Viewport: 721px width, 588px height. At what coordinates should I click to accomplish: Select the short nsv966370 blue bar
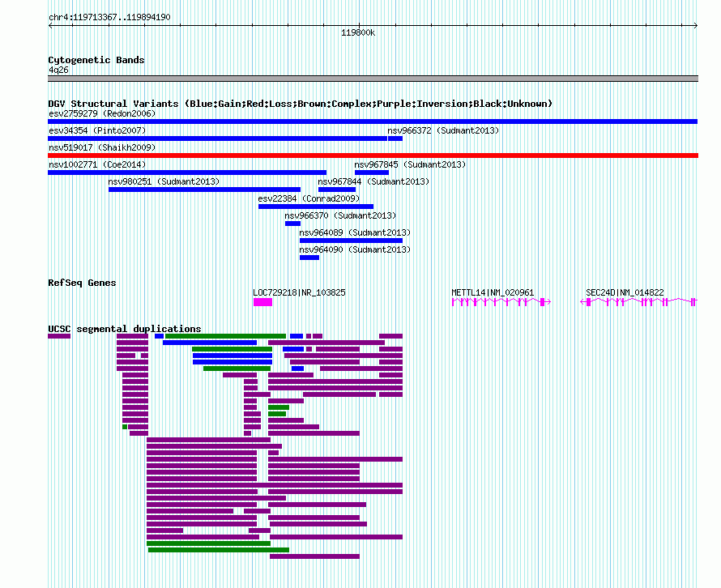point(293,224)
